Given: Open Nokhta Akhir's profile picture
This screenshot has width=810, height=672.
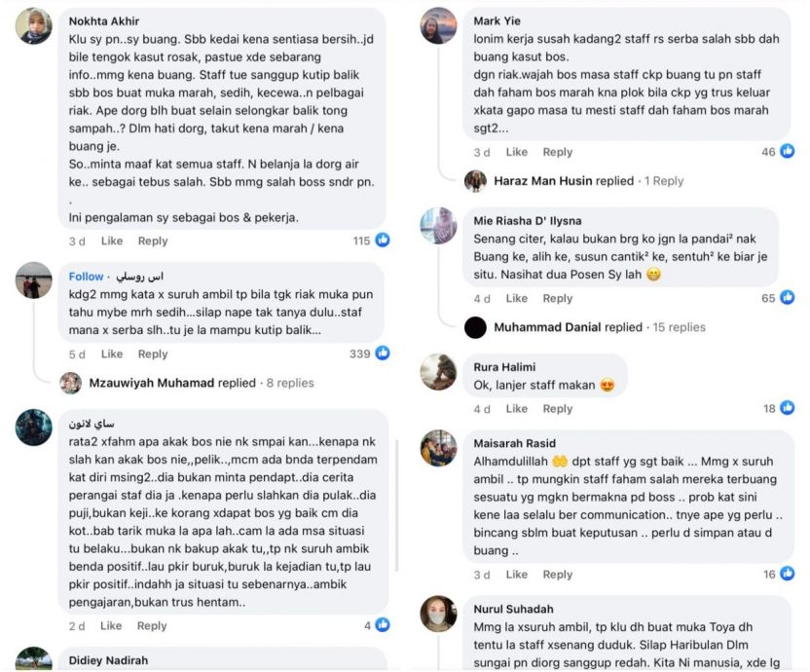Looking at the screenshot, I should (x=34, y=25).
